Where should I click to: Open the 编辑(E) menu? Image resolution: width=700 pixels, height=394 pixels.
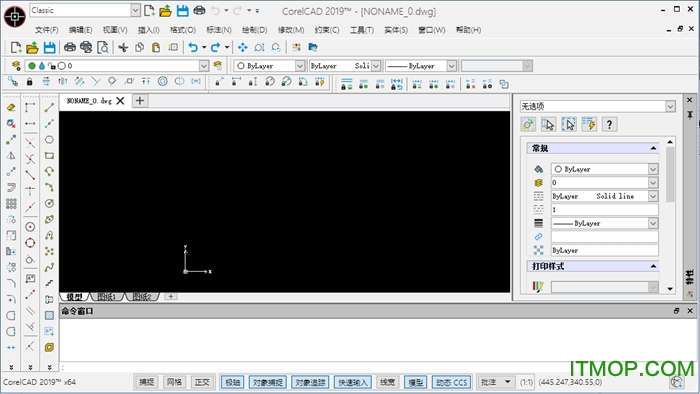[x=80, y=30]
